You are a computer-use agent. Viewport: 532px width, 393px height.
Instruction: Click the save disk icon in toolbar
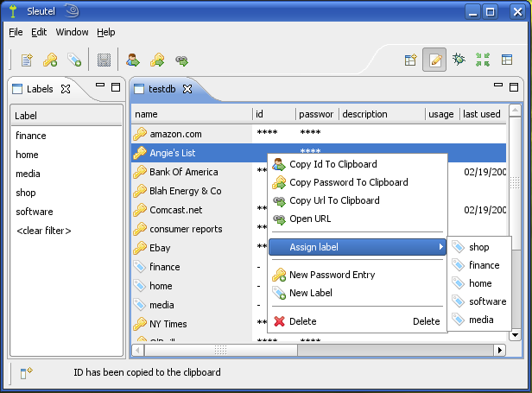(104, 60)
